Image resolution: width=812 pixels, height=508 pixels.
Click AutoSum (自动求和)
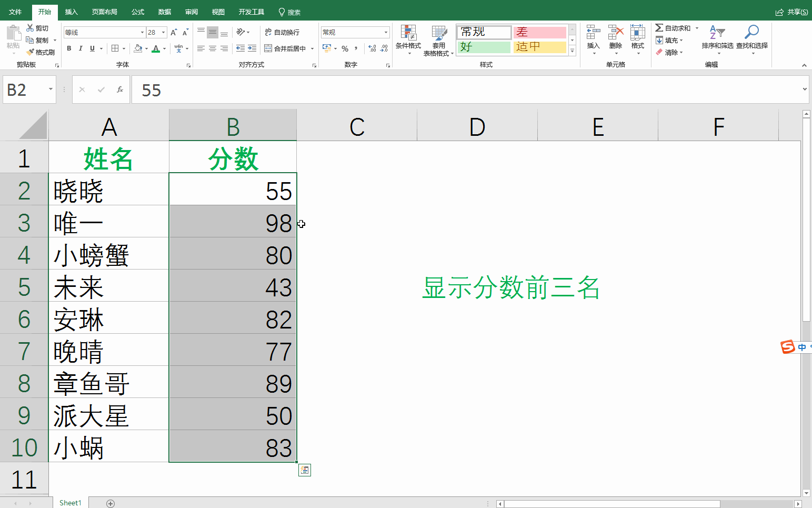673,28
